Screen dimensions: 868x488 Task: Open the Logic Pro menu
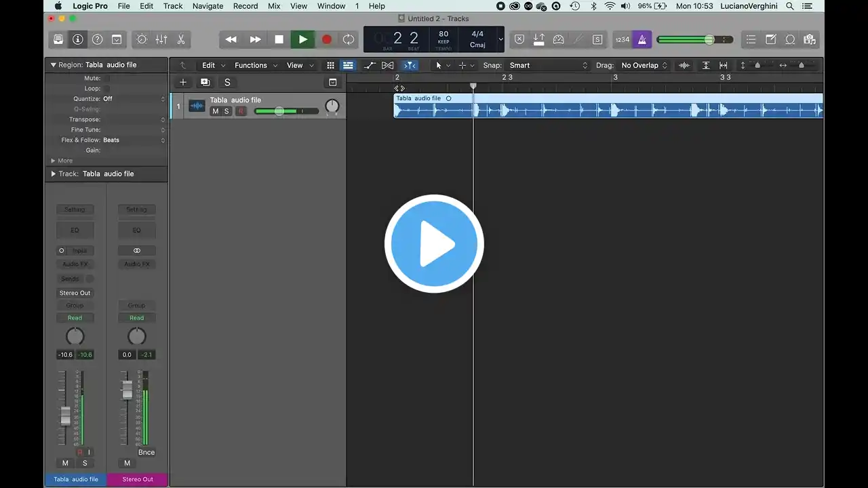click(90, 6)
